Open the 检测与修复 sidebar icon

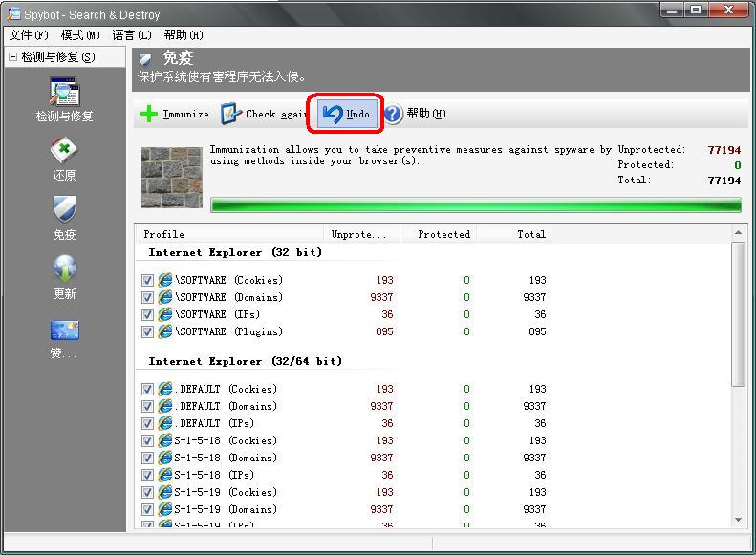tap(65, 92)
